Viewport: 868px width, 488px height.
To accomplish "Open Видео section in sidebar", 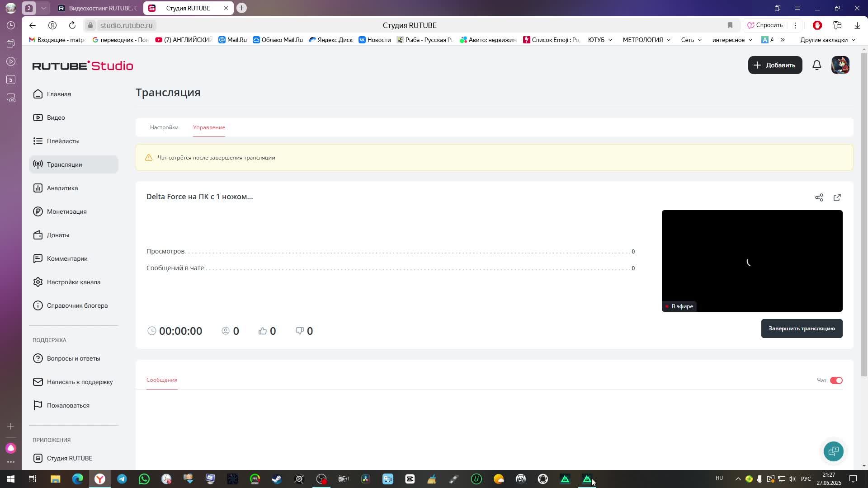I will (x=73, y=117).
